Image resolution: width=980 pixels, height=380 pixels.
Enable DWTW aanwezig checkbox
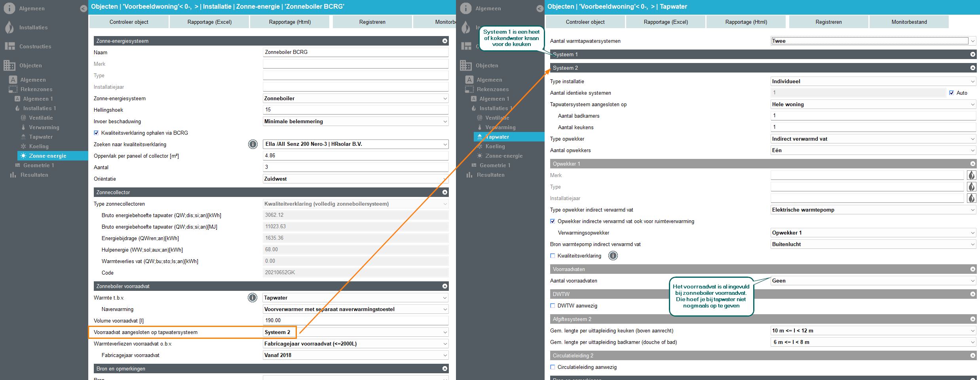[553, 306]
